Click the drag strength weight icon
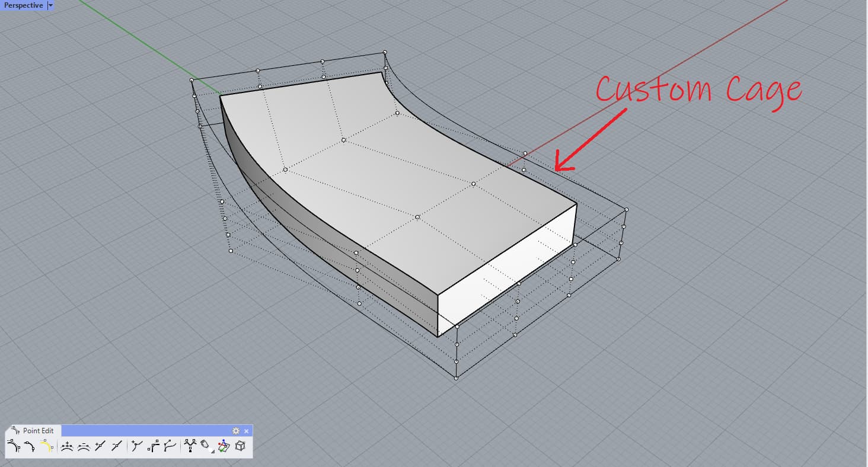Image resolution: width=868 pixels, height=467 pixels. [206, 446]
